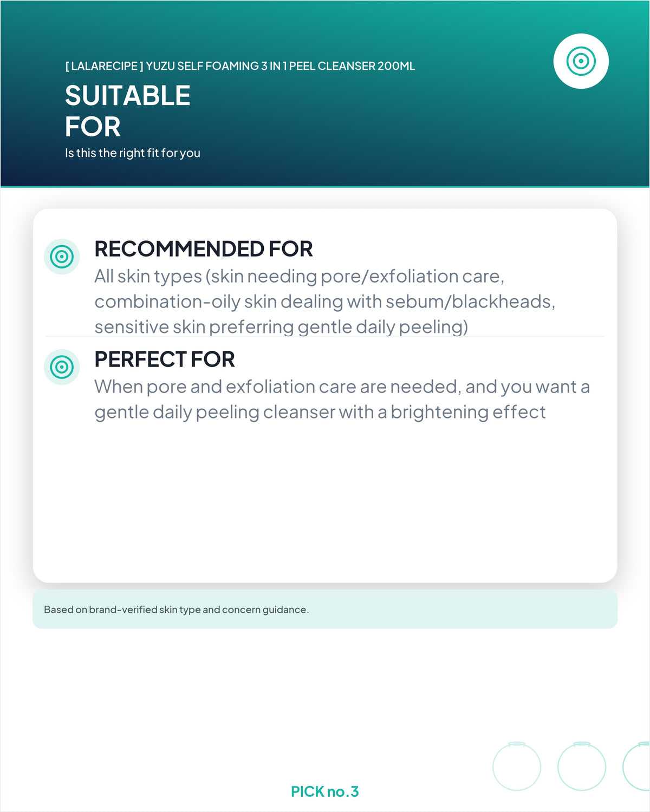Click the 'When pore and exfoliation care' paragraph
The width and height of the screenshot is (650, 812).
[x=342, y=400]
